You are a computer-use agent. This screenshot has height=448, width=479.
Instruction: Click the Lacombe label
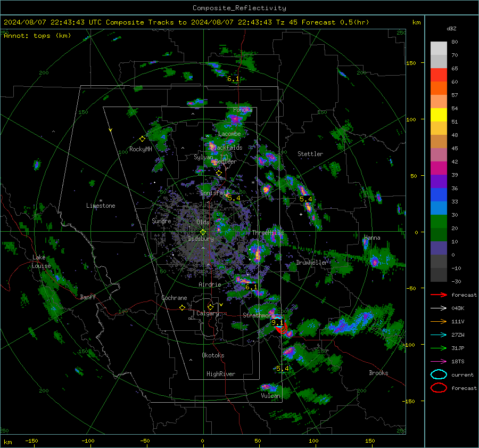coord(229,134)
